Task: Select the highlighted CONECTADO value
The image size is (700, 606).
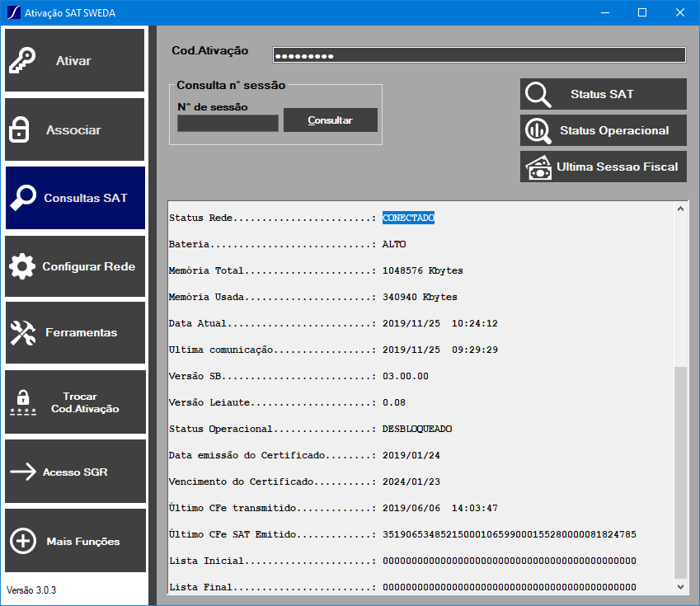Action: [408, 218]
